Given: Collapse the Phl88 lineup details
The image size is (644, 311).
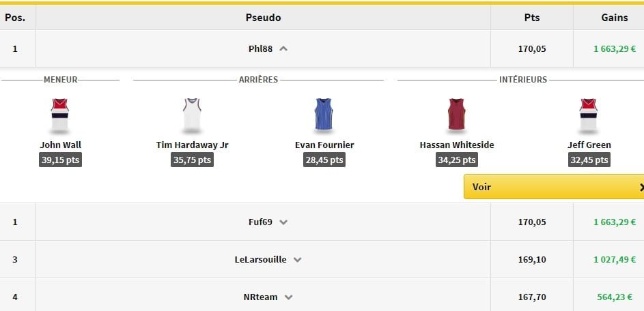Looking at the screenshot, I should [284, 49].
